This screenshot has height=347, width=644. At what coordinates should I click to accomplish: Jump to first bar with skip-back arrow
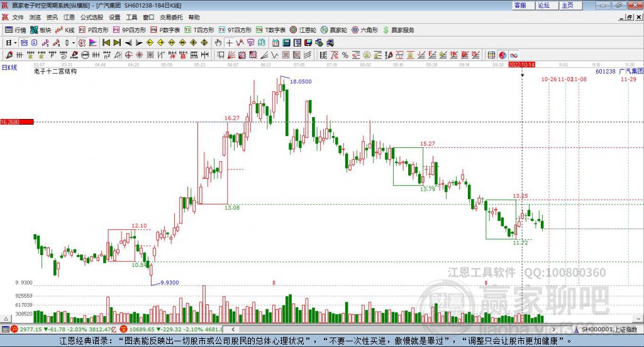[x=106, y=43]
